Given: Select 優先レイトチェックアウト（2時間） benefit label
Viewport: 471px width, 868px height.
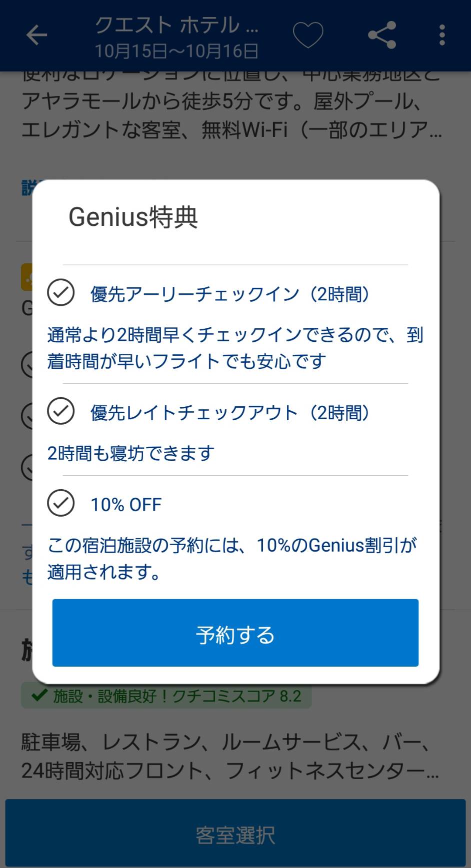Looking at the screenshot, I should coord(230,413).
